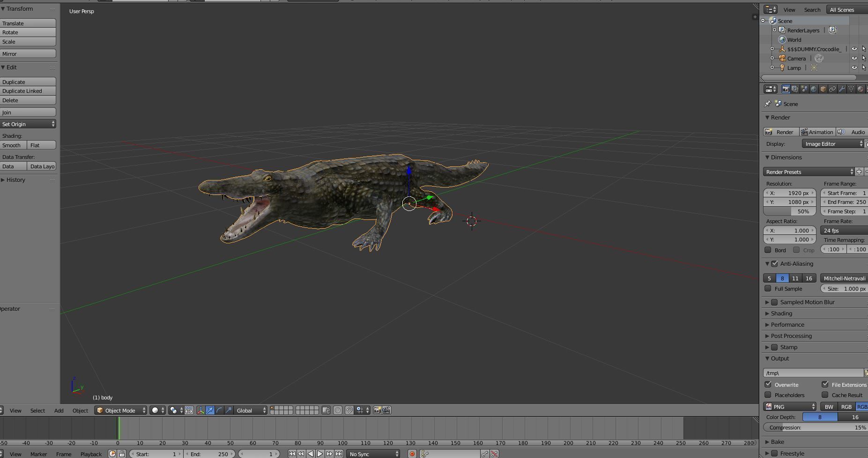
Task: Toggle visibility of the Camera object
Action: (854, 58)
